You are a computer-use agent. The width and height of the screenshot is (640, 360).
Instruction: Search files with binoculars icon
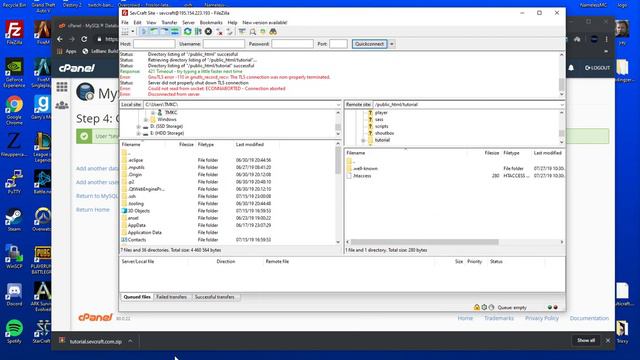273,32
